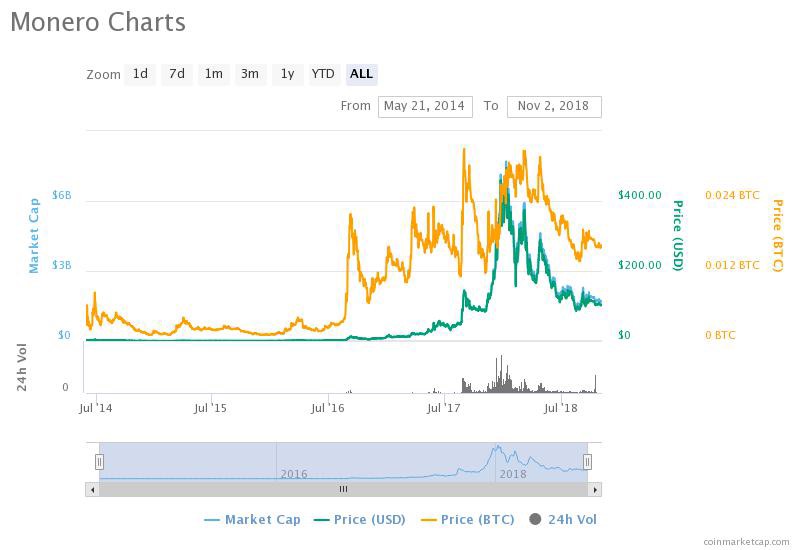This screenshot has height=550, width=800.
Task: Open the coinmarketcap.com credit link
Action: 746,542
